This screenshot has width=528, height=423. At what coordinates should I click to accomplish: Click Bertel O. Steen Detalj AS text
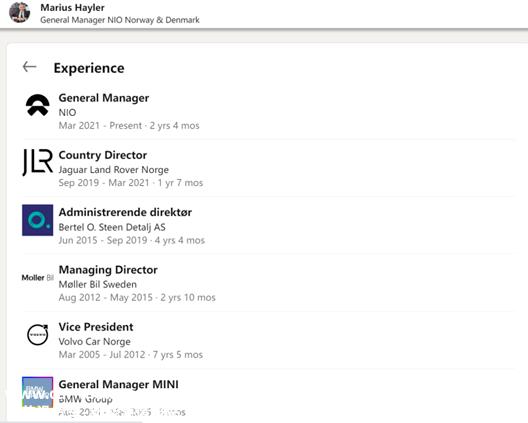tap(112, 227)
